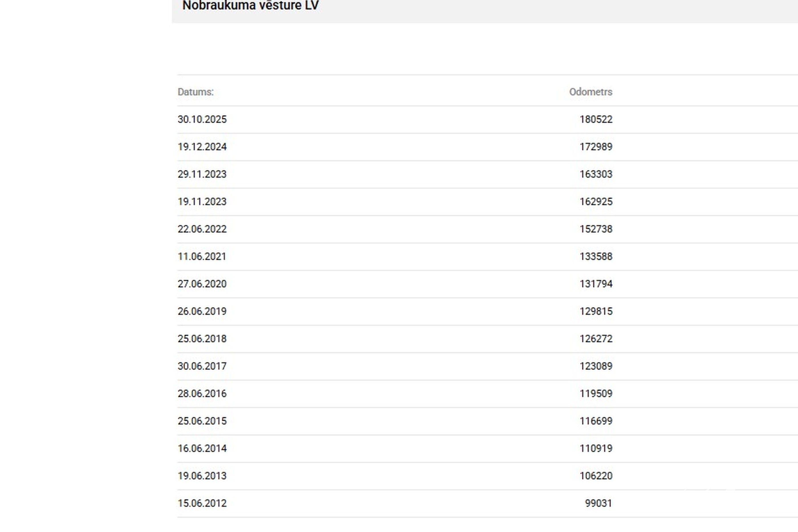798x532 pixels.
Task: Click the Odometrs column header
Action: point(590,92)
